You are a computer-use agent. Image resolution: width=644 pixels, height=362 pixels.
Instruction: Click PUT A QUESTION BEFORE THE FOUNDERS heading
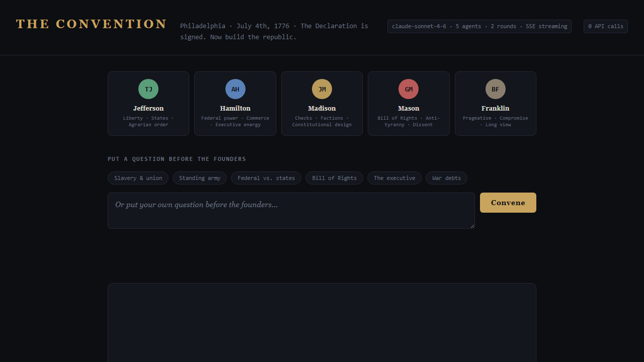[177, 159]
